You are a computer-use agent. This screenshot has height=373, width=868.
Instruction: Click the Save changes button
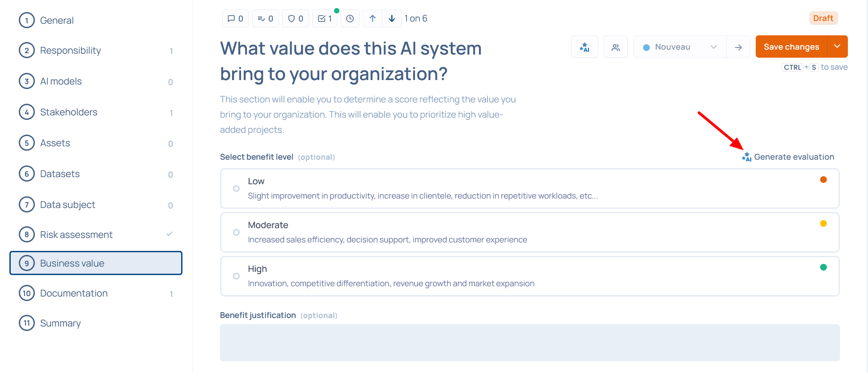tap(791, 47)
